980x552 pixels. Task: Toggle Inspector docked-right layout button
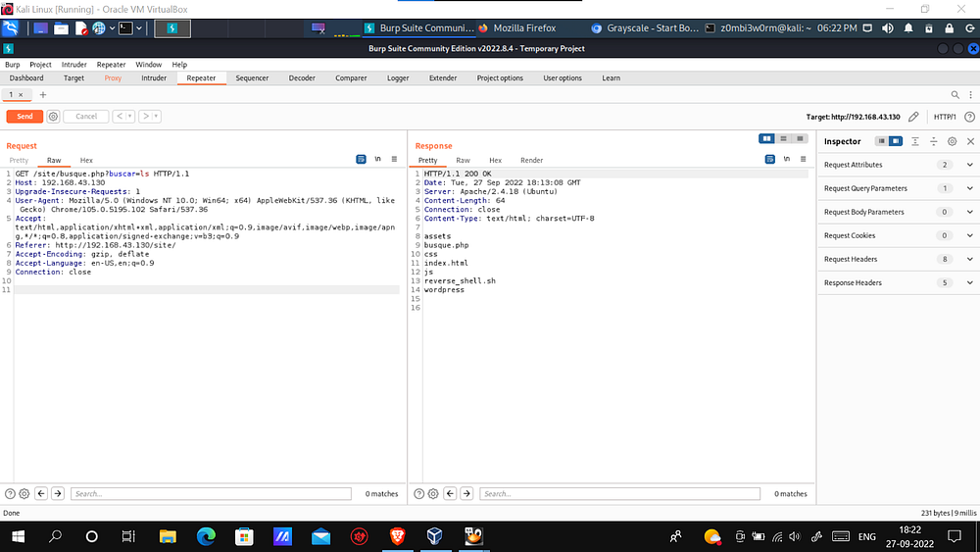coord(896,141)
